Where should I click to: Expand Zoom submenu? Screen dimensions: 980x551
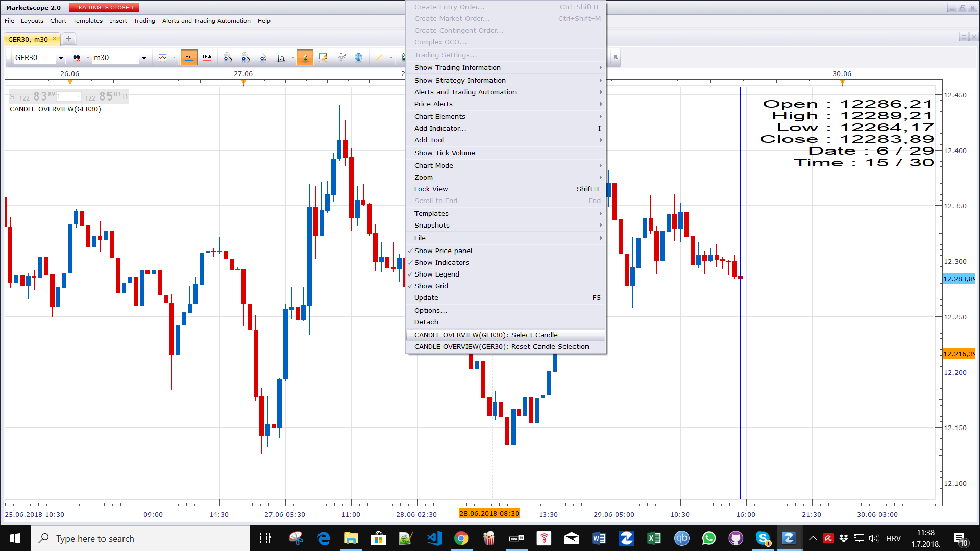pyautogui.click(x=505, y=177)
